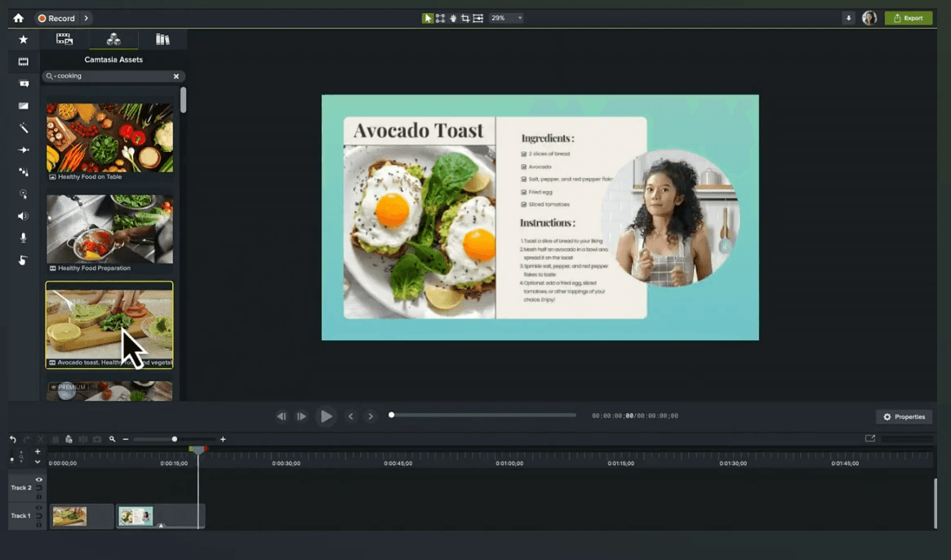This screenshot has width=951, height=560.
Task: Switch to the Library books tab
Action: pos(162,39)
